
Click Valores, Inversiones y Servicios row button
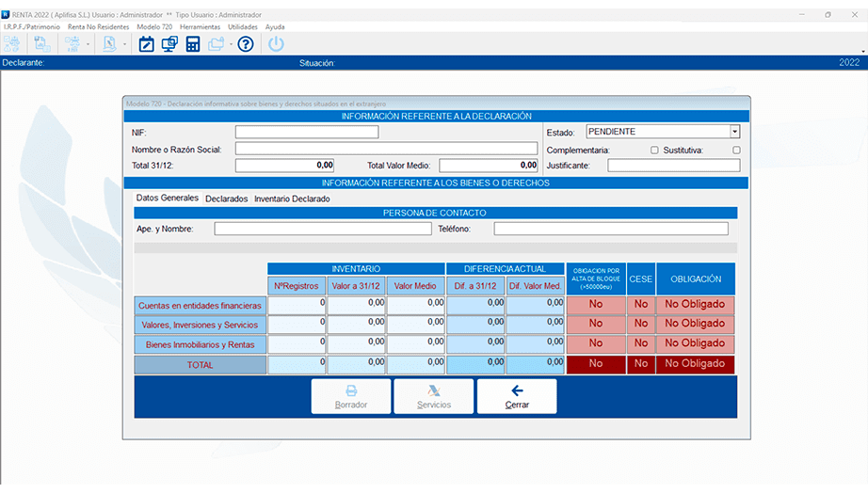point(200,325)
